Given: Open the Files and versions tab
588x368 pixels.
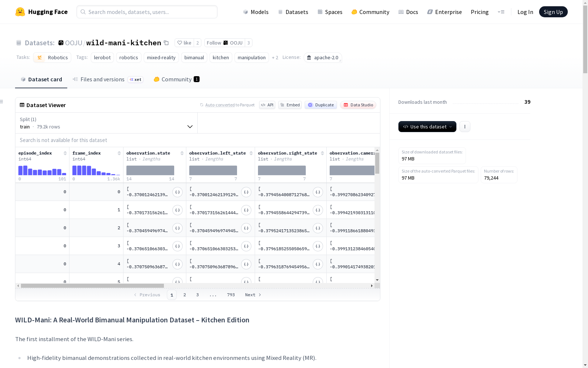Looking at the screenshot, I should (x=108, y=79).
